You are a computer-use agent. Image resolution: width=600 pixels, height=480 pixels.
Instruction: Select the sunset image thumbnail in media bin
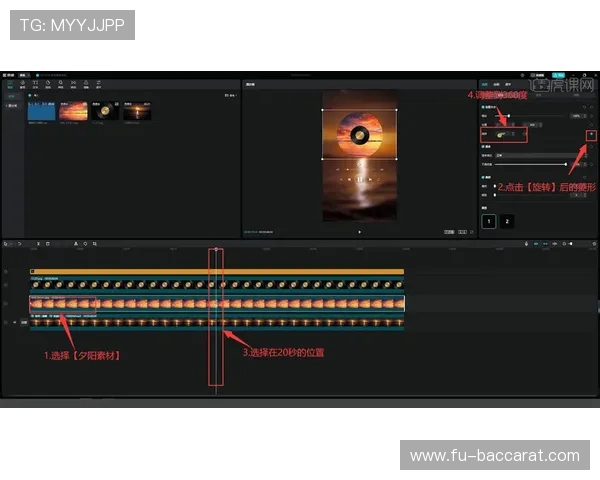click(x=72, y=111)
